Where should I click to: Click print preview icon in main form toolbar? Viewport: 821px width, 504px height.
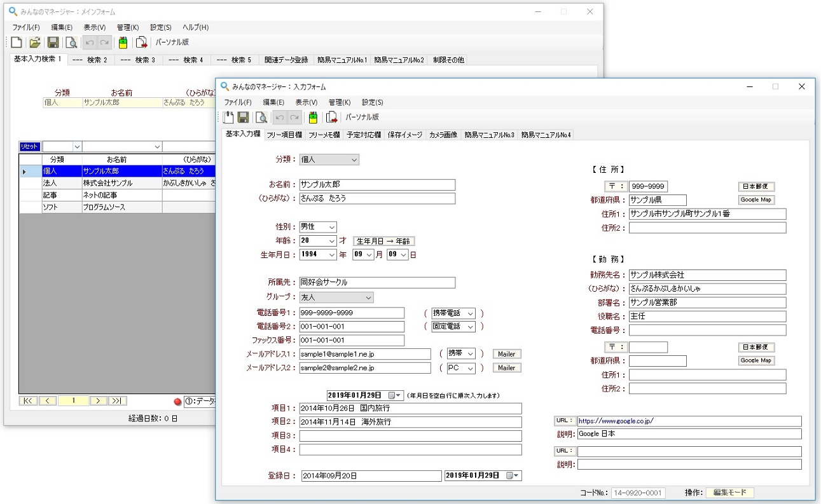[71, 43]
